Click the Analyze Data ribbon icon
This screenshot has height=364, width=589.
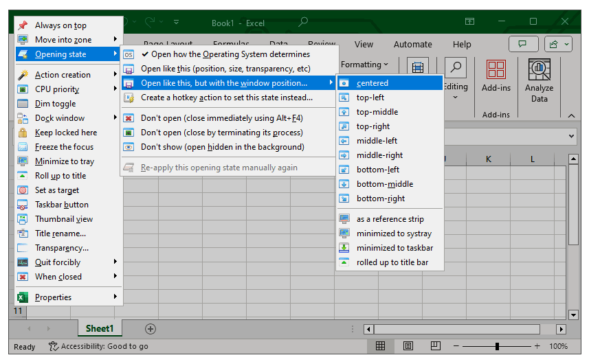pyautogui.click(x=539, y=69)
